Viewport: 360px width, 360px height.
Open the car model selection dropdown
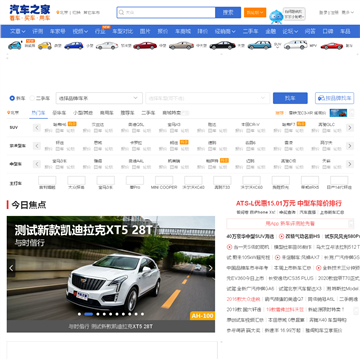coord(208,98)
